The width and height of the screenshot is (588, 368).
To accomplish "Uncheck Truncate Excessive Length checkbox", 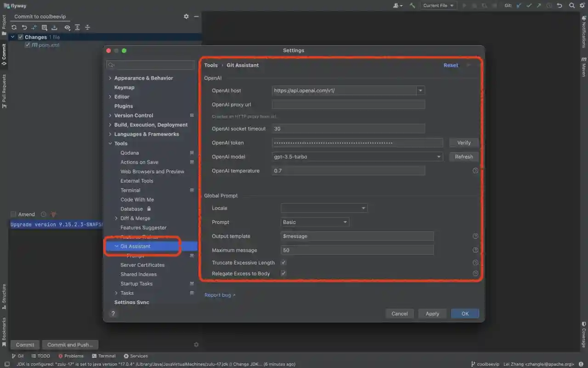I will click(x=283, y=263).
